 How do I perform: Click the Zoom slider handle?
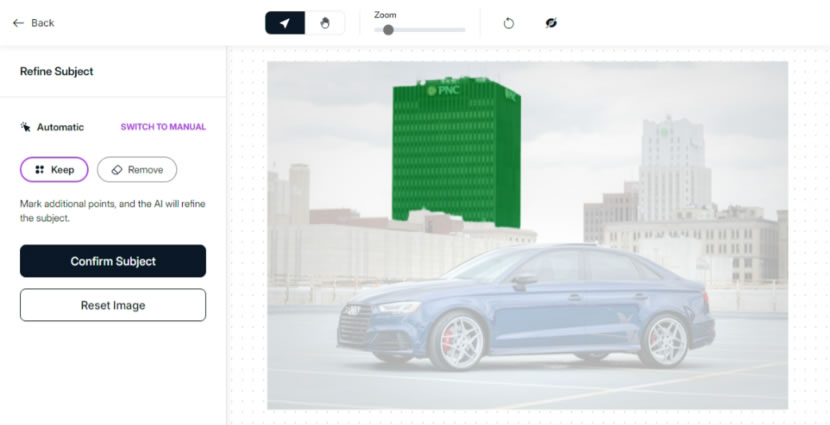388,30
